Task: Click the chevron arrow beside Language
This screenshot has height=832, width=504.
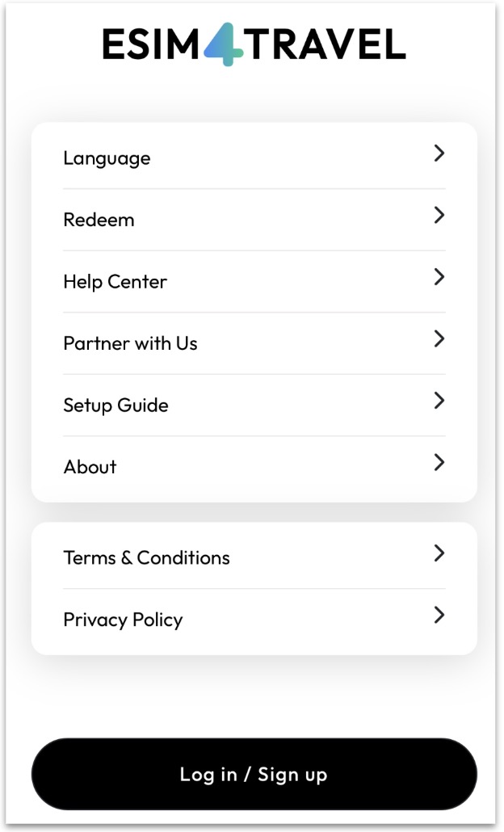Action: 439,153
